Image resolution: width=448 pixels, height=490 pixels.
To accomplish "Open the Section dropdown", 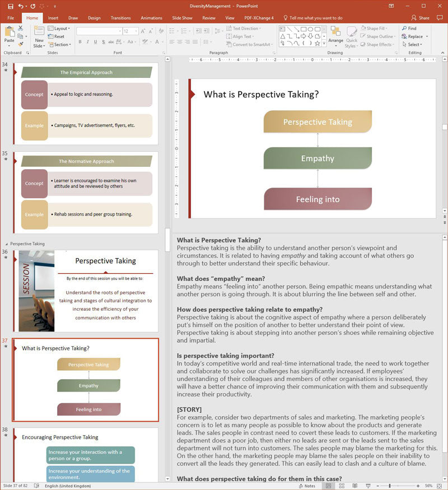I will pyautogui.click(x=60, y=44).
